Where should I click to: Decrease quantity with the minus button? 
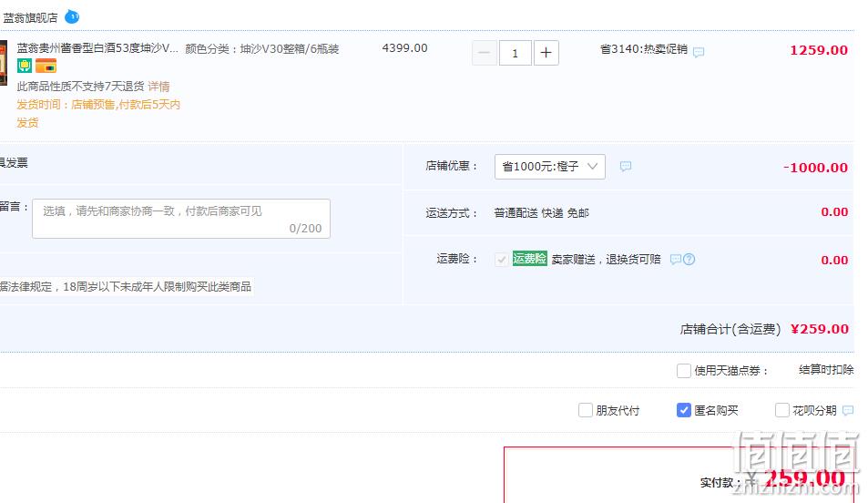484,53
